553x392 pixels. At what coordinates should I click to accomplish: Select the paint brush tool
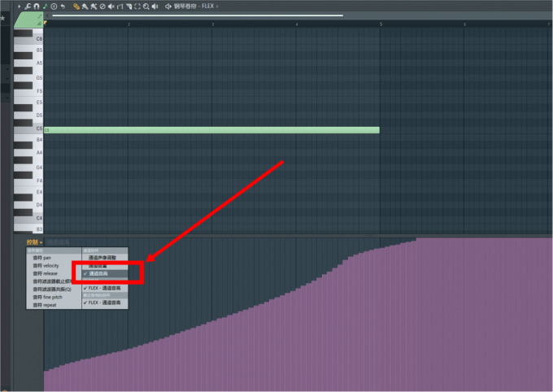(x=85, y=7)
